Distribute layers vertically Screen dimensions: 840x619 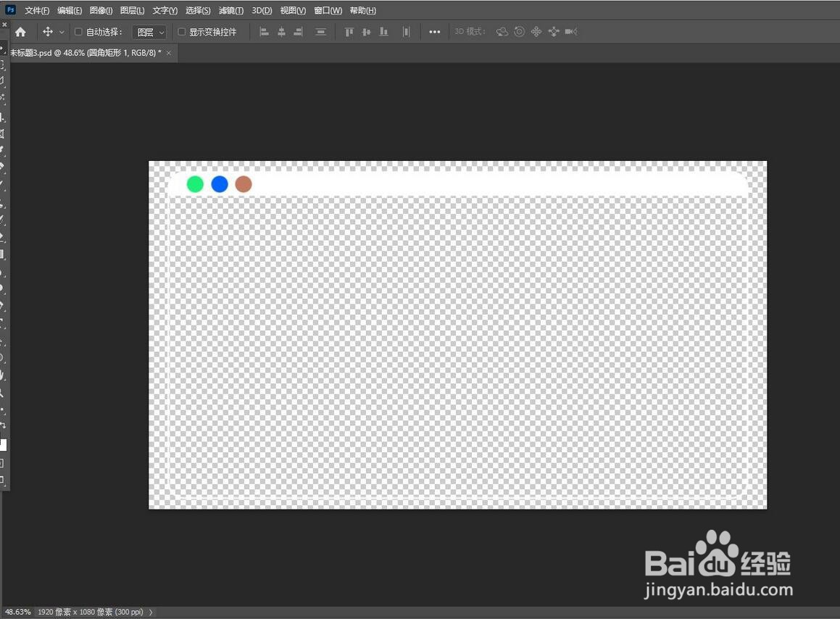click(x=320, y=32)
